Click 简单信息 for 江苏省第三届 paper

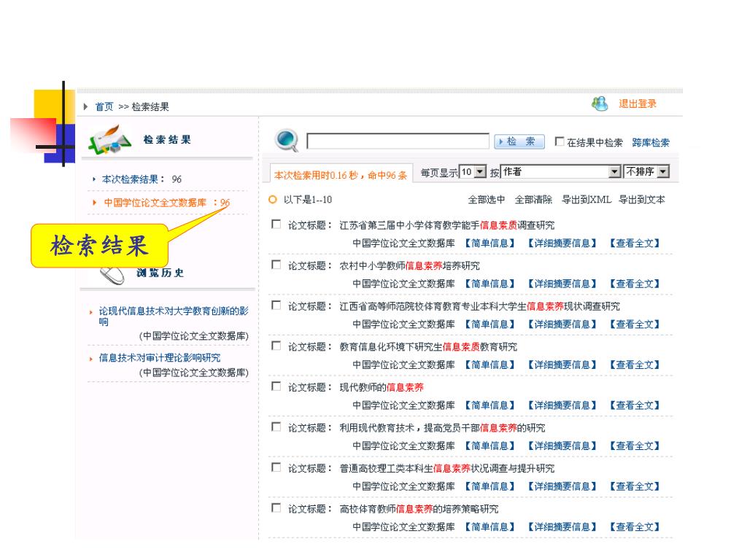point(489,243)
